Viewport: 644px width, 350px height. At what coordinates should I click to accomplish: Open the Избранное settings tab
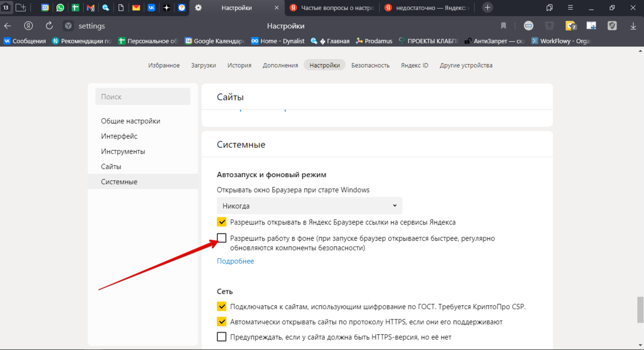pos(164,65)
